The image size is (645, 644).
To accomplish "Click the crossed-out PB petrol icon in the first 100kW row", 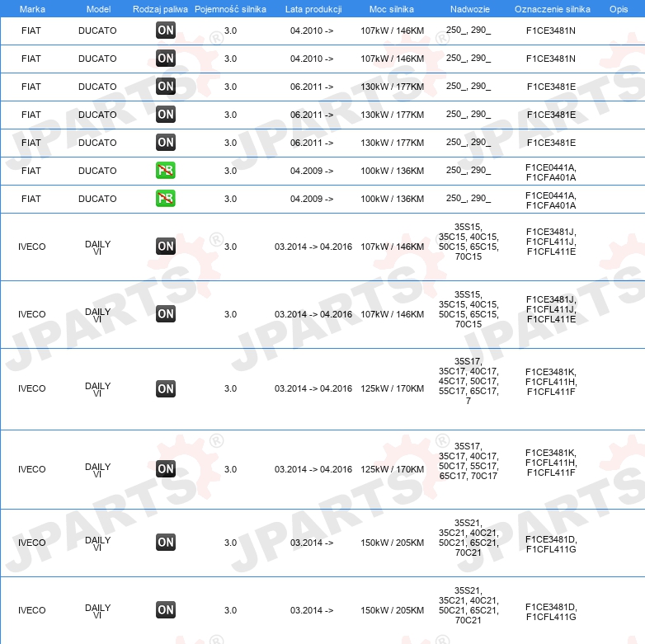I will [x=165, y=170].
